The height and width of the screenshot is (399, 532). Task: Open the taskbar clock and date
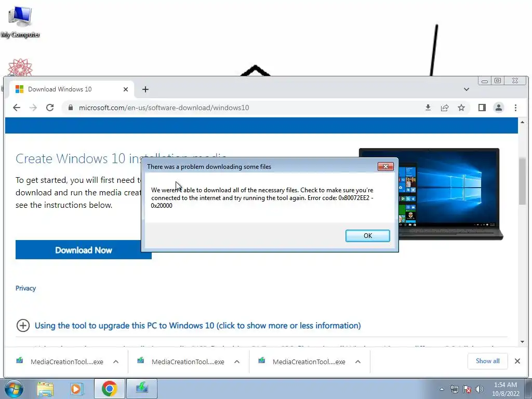[506, 389]
